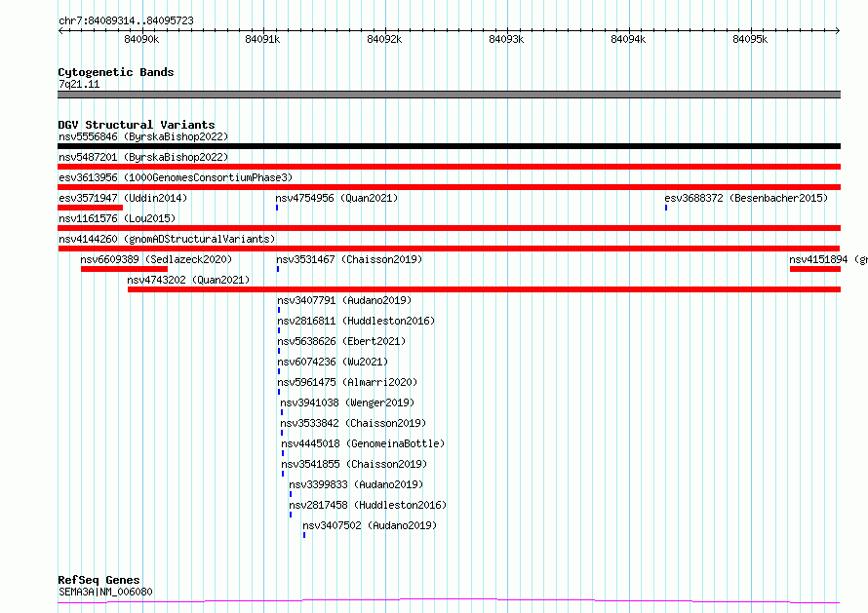
Task: Open nsv3533842 (Chaisson2019) variant
Action: tap(353, 423)
